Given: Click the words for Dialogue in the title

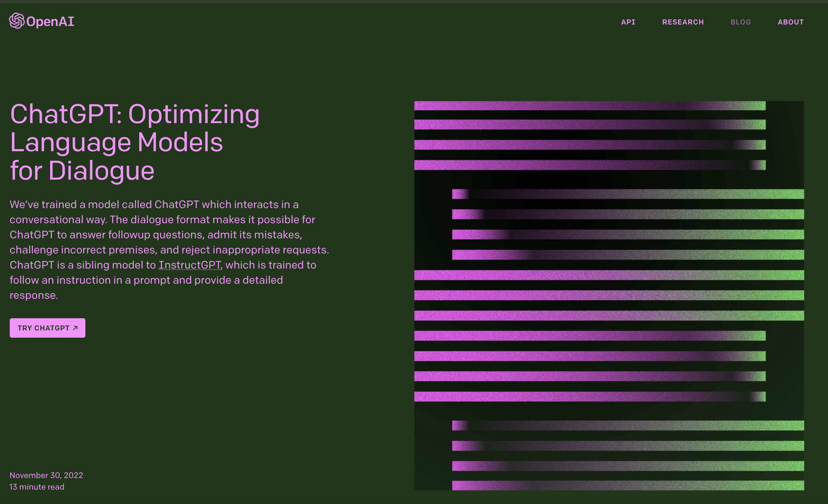Looking at the screenshot, I should tap(82, 171).
